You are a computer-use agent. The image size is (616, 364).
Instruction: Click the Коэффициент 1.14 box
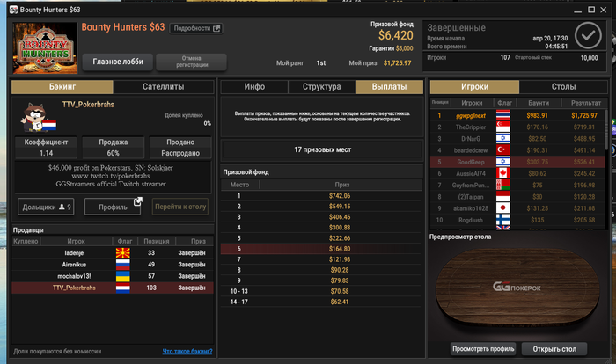click(x=46, y=148)
